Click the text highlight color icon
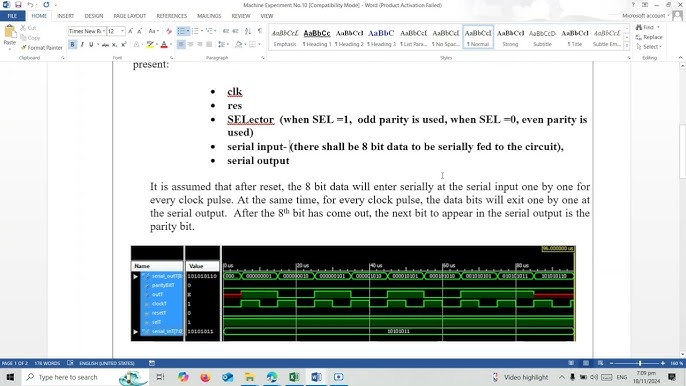This screenshot has width=686, height=386. click(x=150, y=44)
